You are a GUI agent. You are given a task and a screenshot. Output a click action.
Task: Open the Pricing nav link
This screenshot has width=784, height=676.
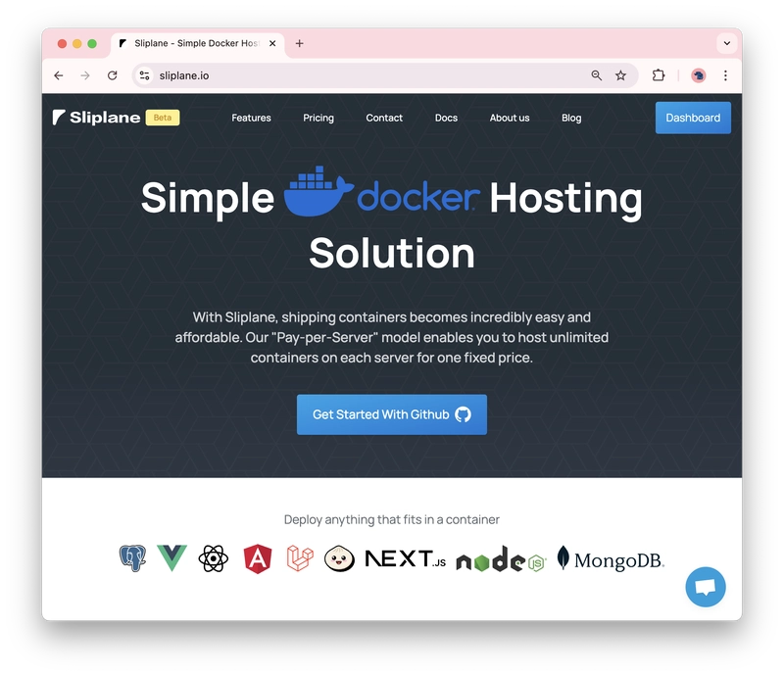(318, 118)
